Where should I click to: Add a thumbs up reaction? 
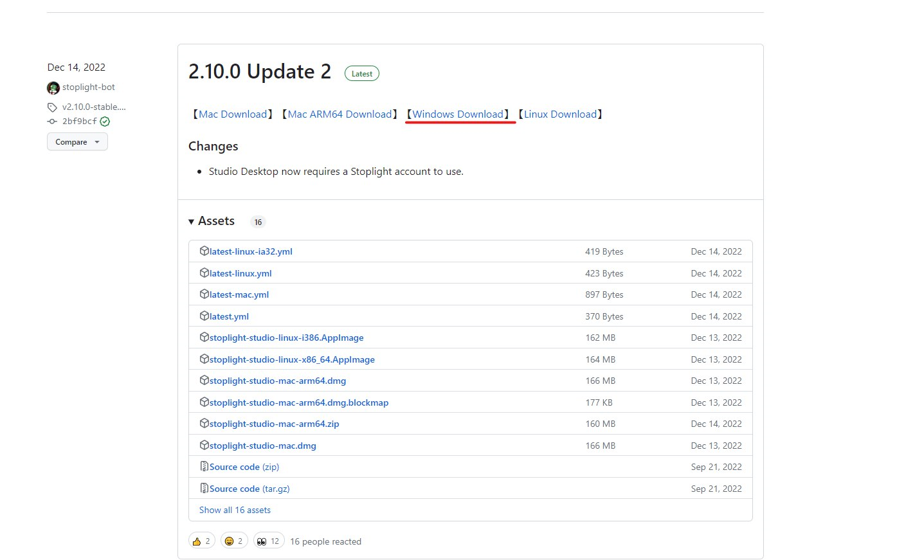(202, 541)
